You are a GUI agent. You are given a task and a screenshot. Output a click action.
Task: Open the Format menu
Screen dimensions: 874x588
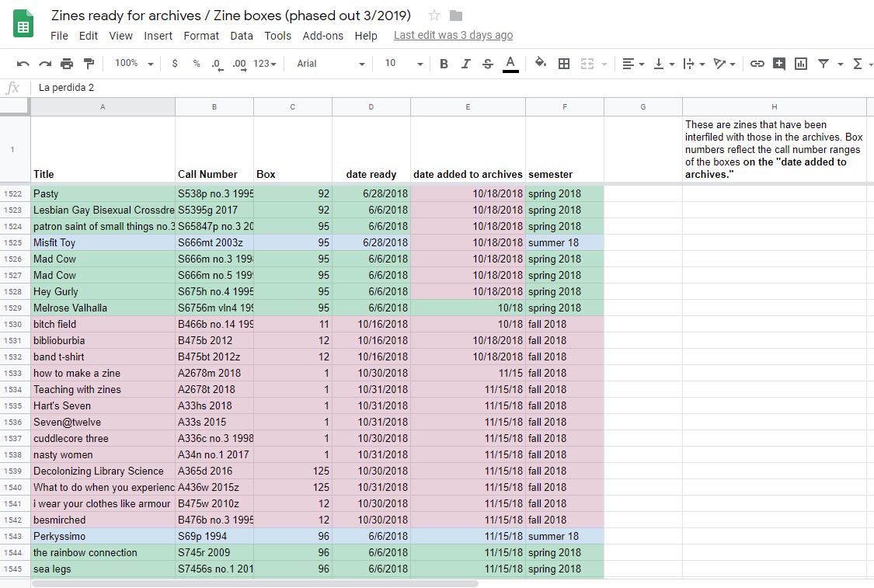[x=201, y=36]
